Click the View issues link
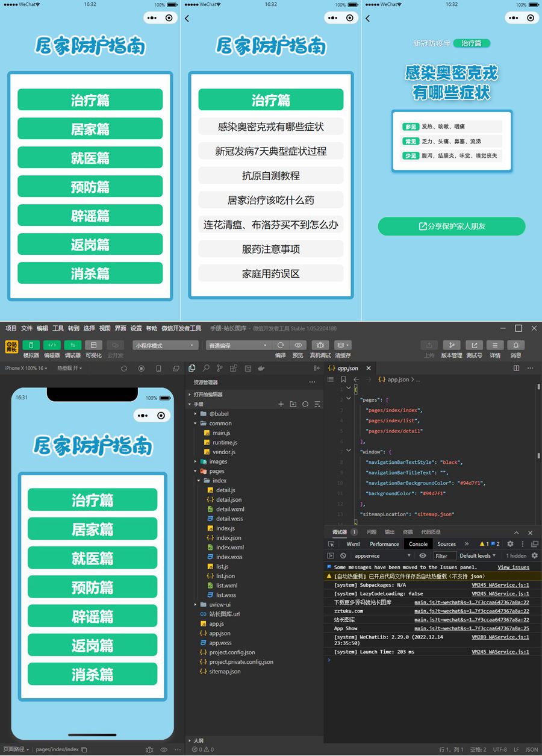The height and width of the screenshot is (756, 542). 513,567
